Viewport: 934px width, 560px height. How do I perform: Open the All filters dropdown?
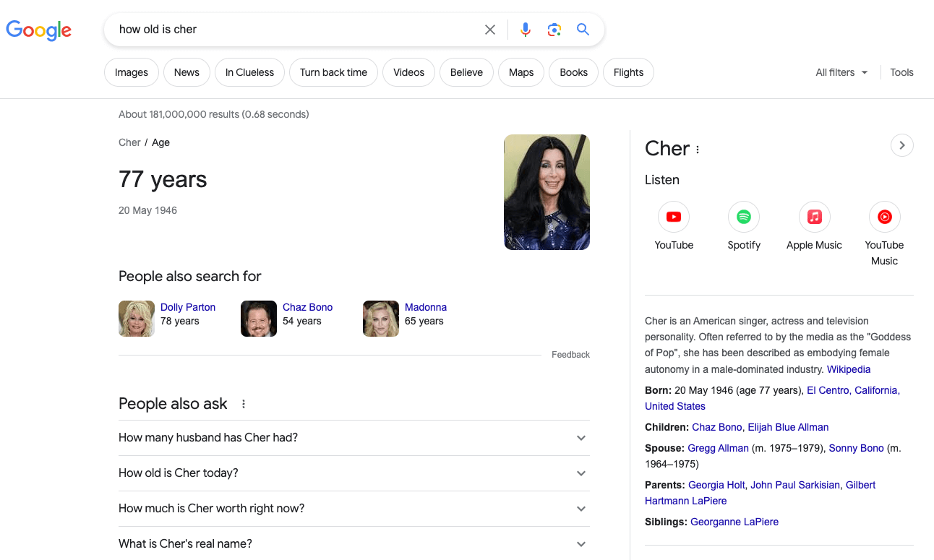point(841,72)
